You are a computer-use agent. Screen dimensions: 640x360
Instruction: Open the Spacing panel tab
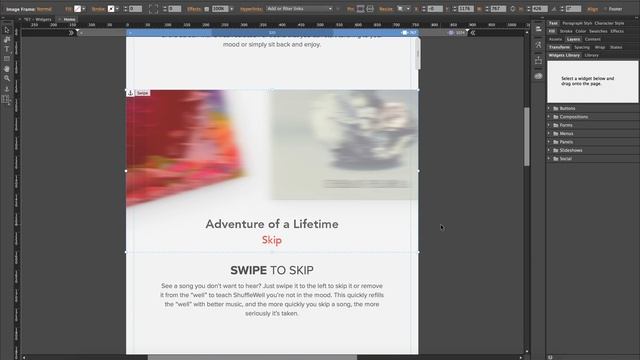pos(582,47)
